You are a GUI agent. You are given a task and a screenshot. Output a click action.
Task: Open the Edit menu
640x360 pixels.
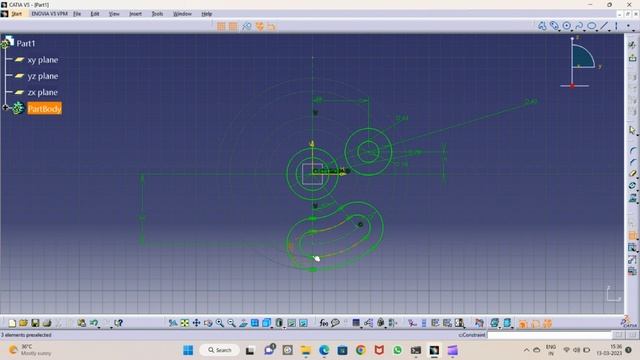click(x=95, y=14)
